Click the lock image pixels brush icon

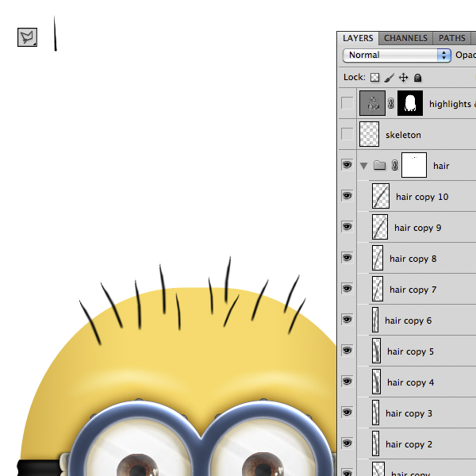coord(389,78)
